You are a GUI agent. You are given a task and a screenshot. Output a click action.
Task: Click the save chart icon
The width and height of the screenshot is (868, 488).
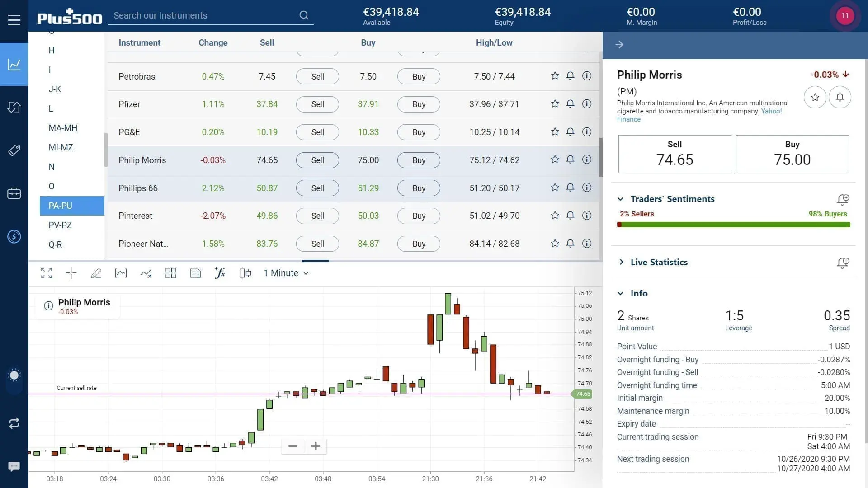click(195, 273)
